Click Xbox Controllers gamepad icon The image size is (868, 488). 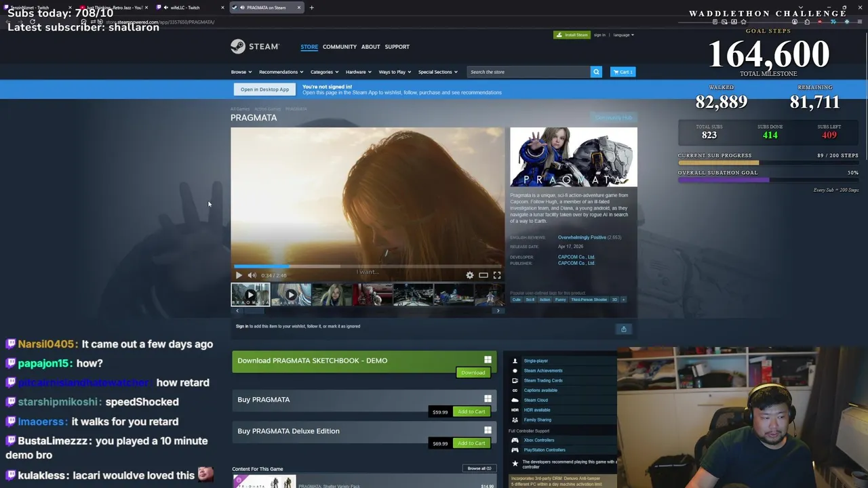pyautogui.click(x=515, y=440)
